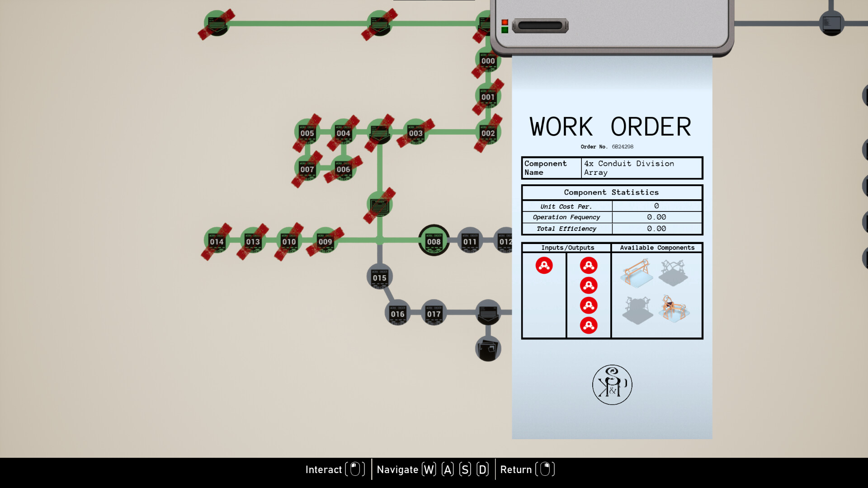The height and width of the screenshot is (488, 868).
Task: Select work order node 001
Action: [x=488, y=96]
